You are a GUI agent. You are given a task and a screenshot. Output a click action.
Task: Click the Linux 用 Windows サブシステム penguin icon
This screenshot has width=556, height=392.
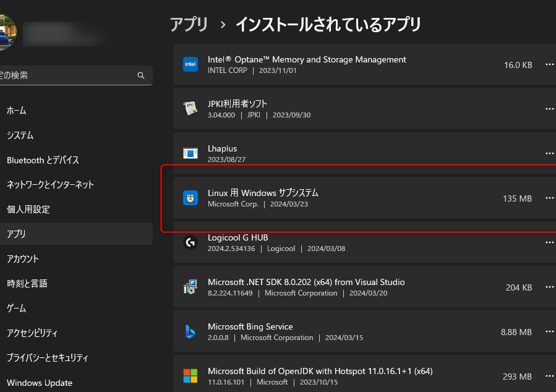click(190, 198)
